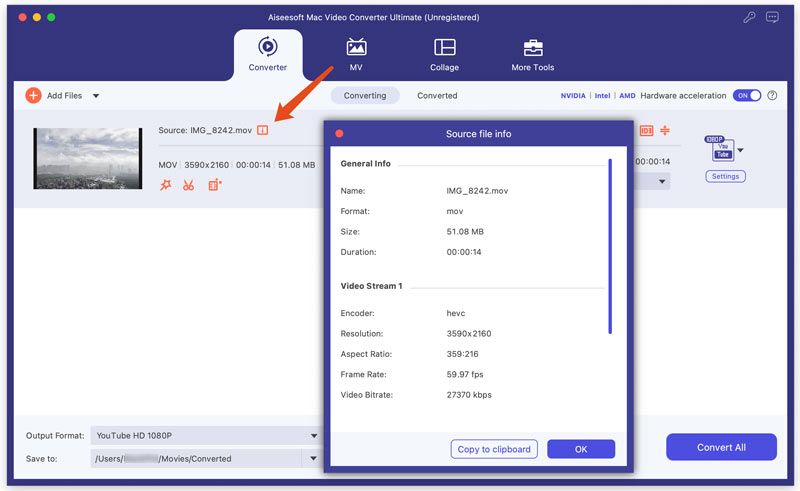Open the More Tools tab

[533, 55]
